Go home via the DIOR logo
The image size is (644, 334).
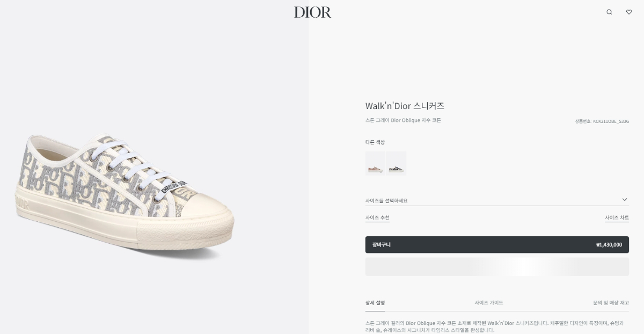point(312,12)
